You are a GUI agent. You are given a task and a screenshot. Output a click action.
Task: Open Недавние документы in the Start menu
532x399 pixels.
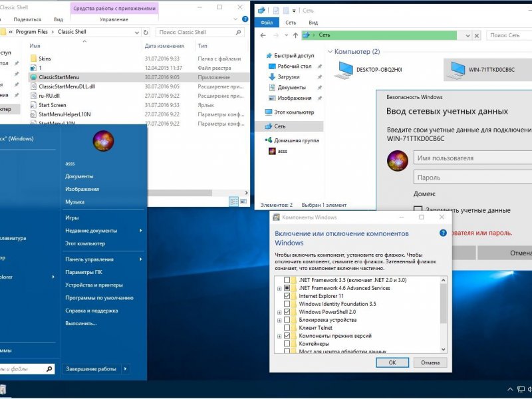pos(103,231)
